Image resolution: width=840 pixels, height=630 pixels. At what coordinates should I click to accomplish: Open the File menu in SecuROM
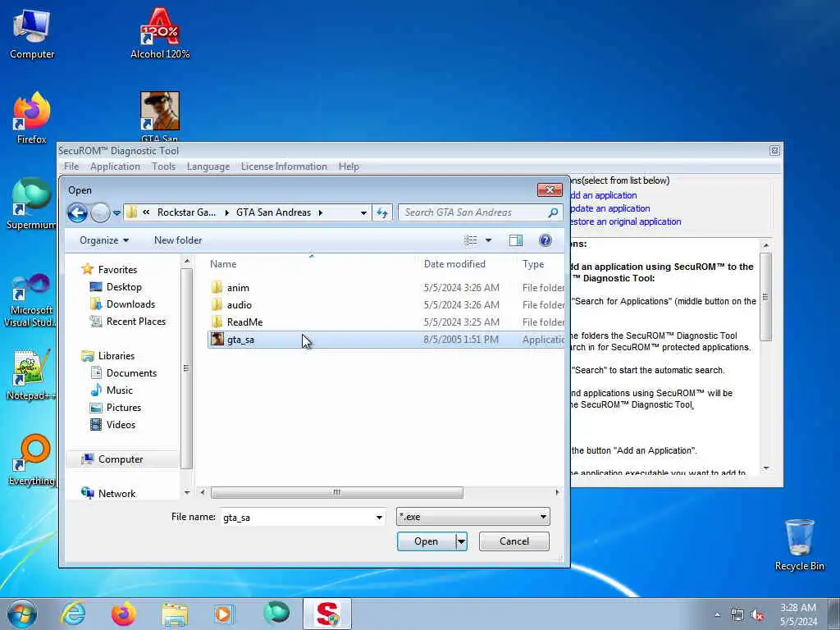click(x=71, y=167)
